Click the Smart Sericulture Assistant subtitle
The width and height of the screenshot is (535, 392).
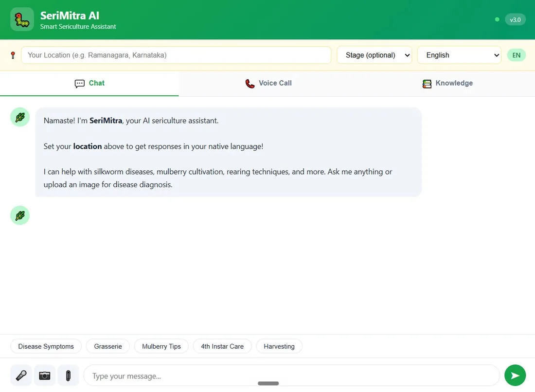78,27
